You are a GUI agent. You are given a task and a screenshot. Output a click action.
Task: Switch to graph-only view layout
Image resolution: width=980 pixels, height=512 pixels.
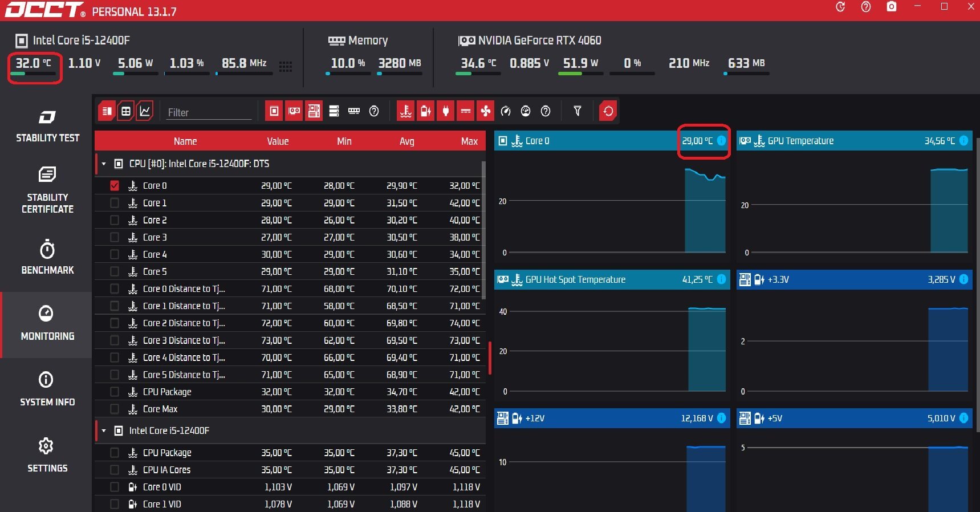coord(145,111)
